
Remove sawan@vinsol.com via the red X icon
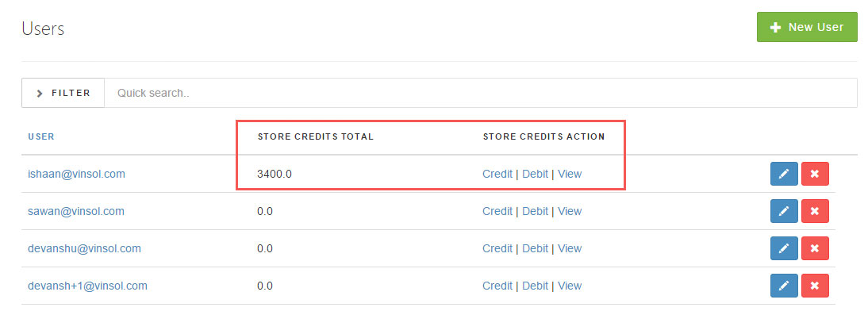pyautogui.click(x=815, y=211)
